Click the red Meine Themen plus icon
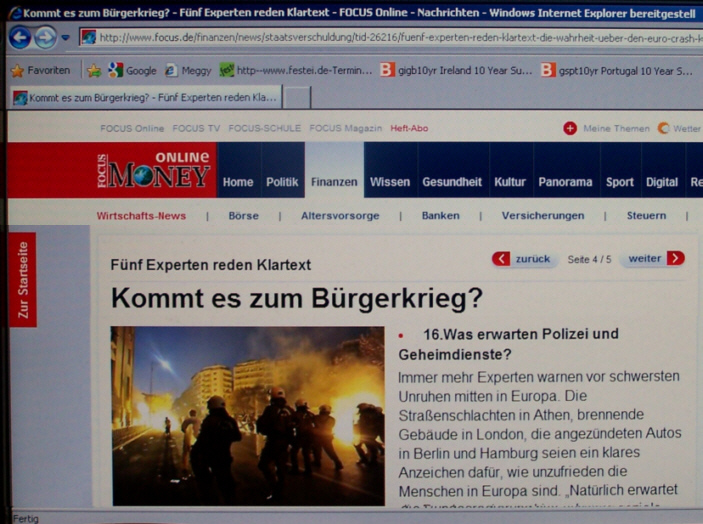The width and height of the screenshot is (703, 524). tap(570, 128)
